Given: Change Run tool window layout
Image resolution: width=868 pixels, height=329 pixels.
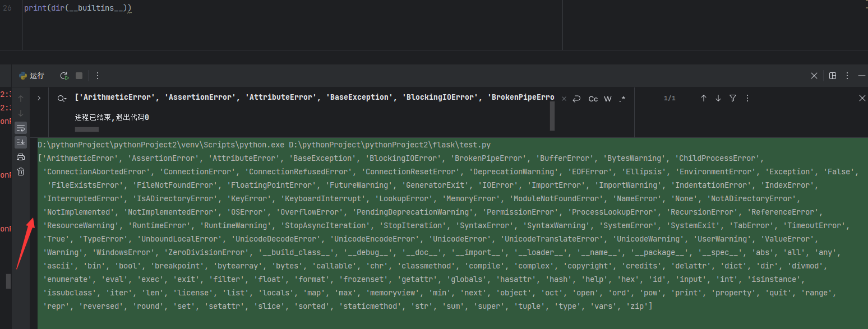Looking at the screenshot, I should pyautogui.click(x=833, y=76).
